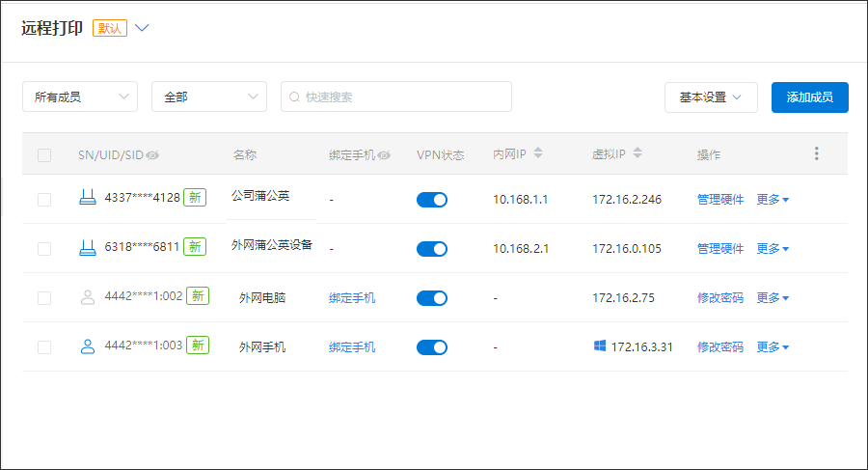Click UID 4442****1:002
868x470 pixels.
pos(144,296)
